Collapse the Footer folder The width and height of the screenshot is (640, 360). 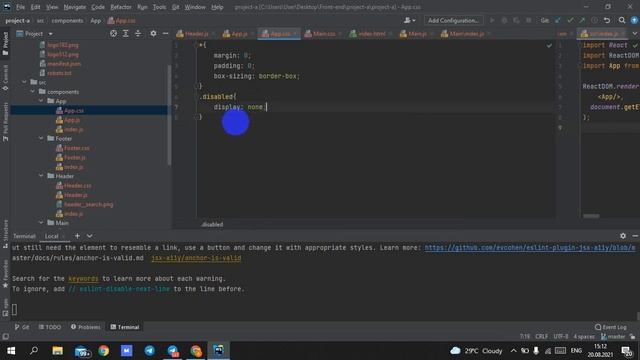(41, 138)
